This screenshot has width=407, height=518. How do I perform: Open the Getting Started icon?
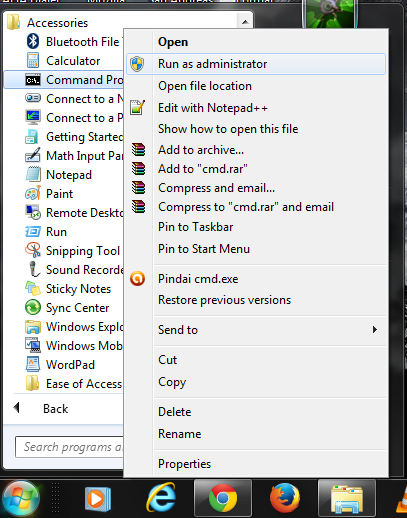32,136
